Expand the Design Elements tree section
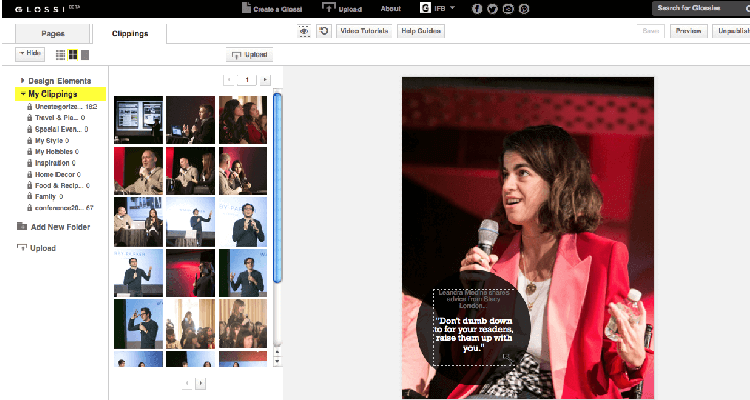 (22, 81)
